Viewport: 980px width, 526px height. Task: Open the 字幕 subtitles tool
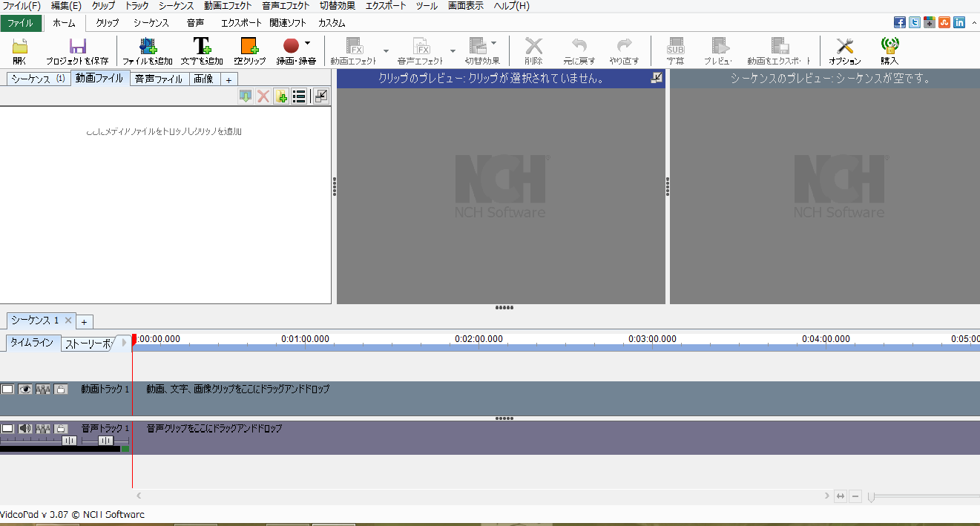675,46
